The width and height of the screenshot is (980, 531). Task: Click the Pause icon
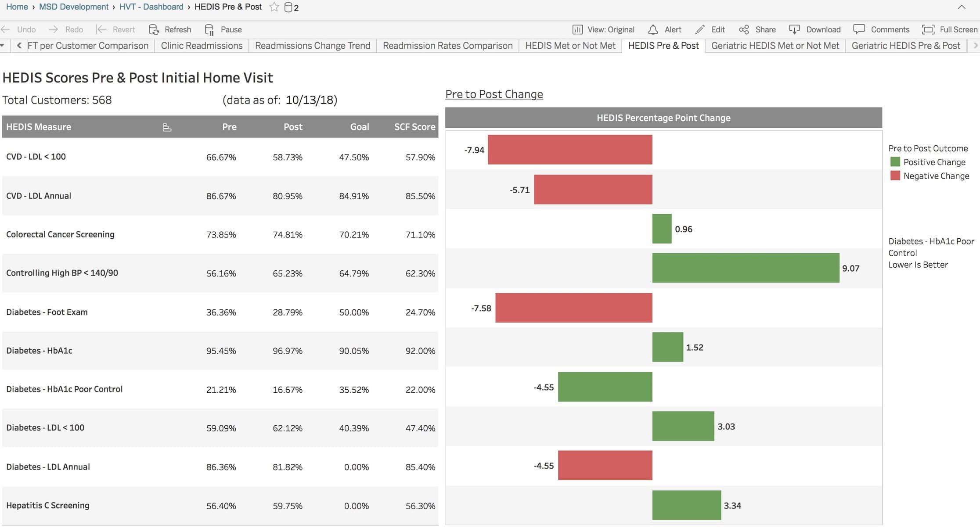(x=209, y=29)
